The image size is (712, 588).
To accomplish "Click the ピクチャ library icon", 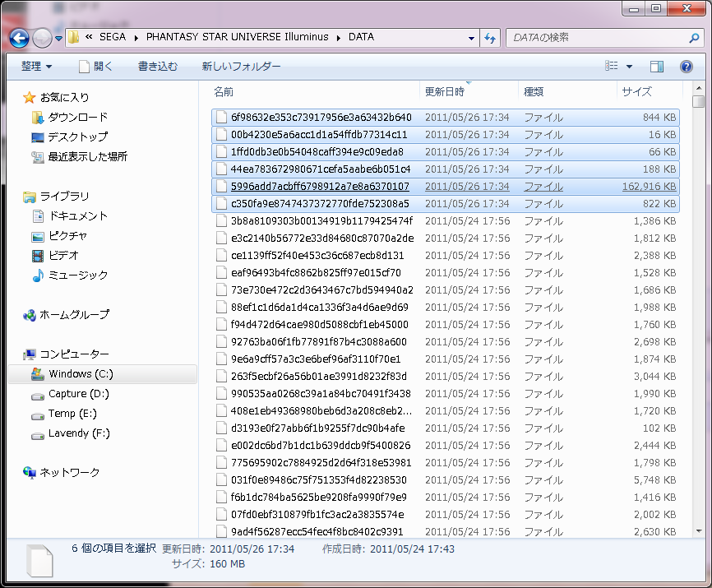I will [38, 237].
